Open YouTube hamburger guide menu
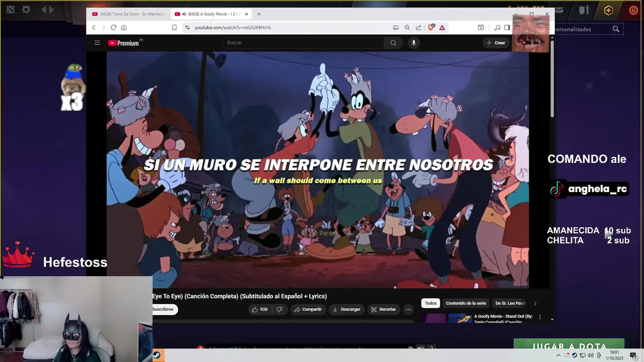This screenshot has height=362, width=644. pyautogui.click(x=97, y=43)
